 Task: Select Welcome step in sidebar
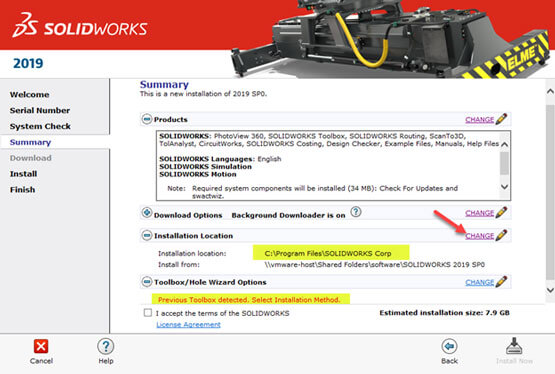tap(30, 94)
